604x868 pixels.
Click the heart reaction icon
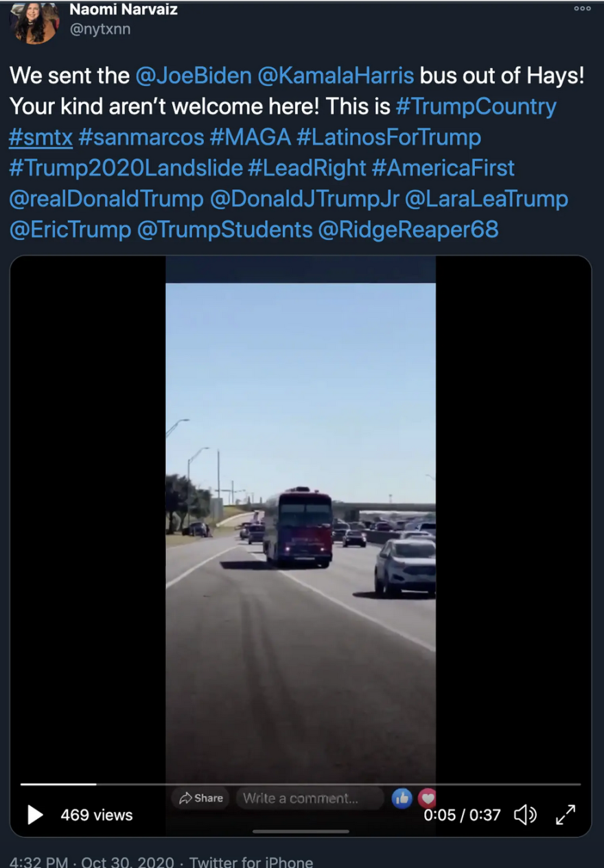tap(427, 797)
